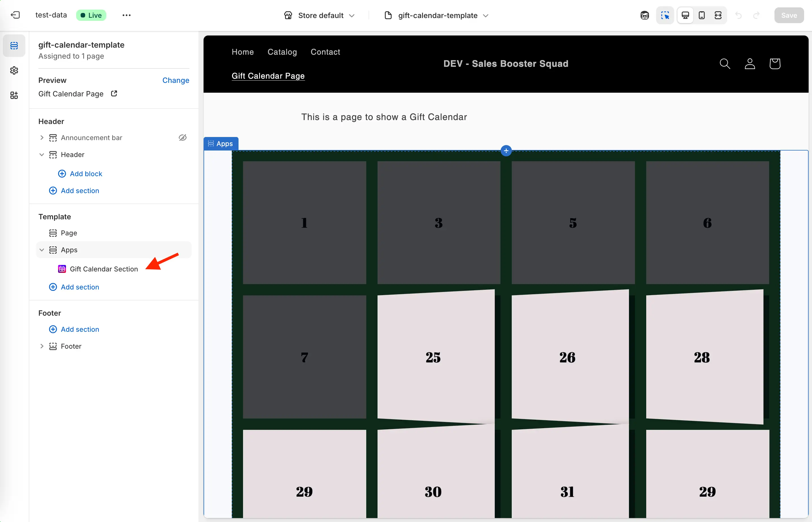Click the storefront account icon
Viewport: 812px width, 522px height.
pyautogui.click(x=750, y=64)
